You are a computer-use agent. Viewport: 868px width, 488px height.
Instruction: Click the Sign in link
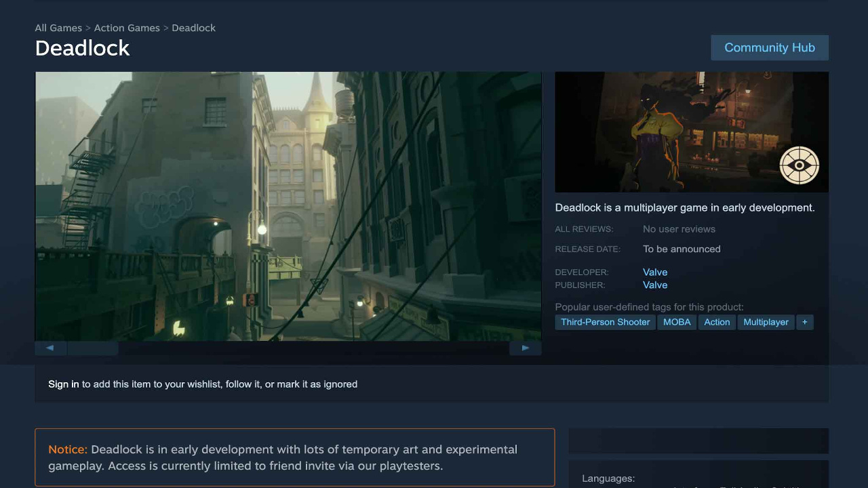pos(63,384)
